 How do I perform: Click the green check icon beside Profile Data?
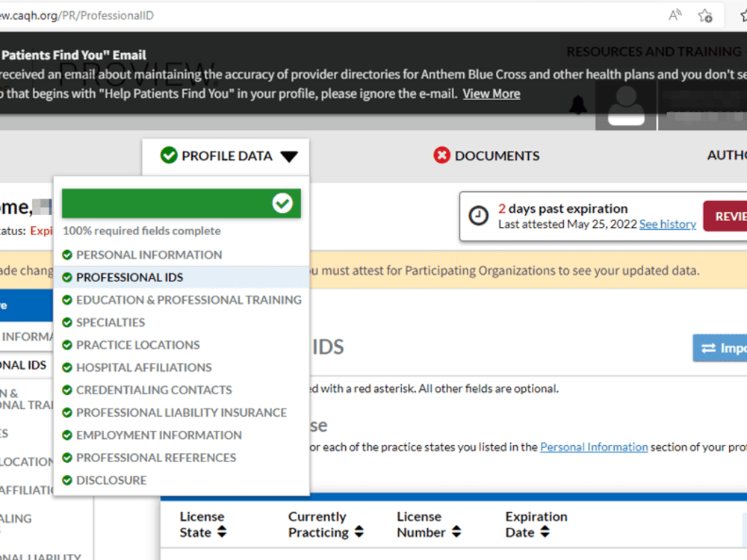coord(169,155)
